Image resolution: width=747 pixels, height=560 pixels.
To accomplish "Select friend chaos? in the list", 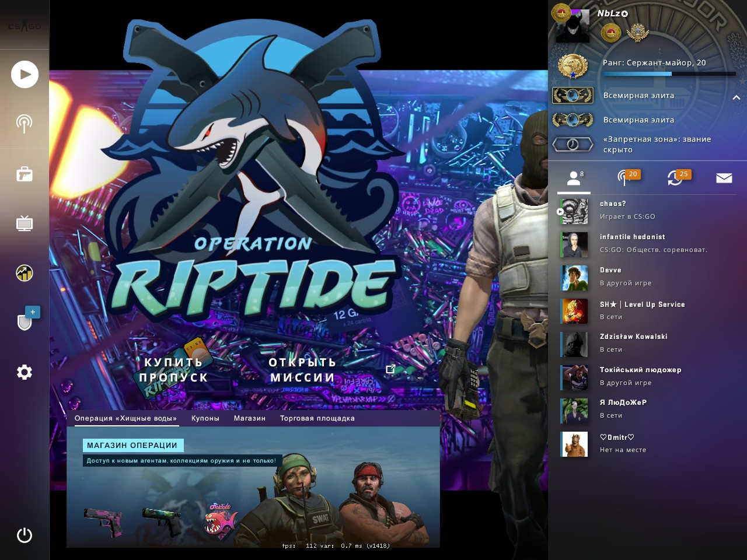I will 647,211.
